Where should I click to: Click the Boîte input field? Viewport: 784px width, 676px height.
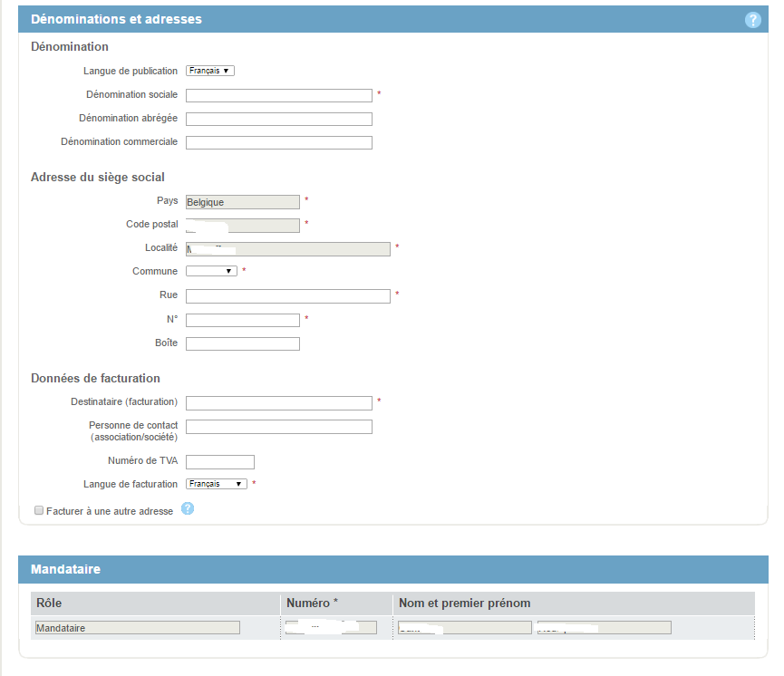[242, 343]
